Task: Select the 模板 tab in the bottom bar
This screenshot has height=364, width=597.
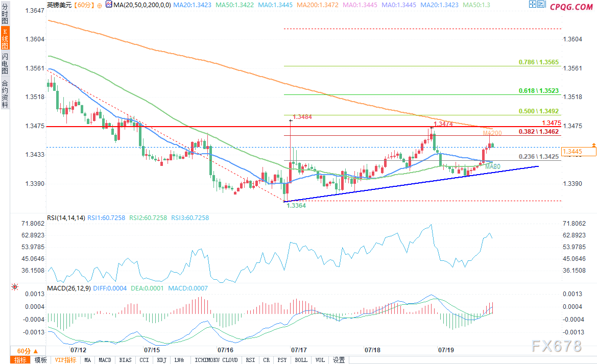Action: click(x=40, y=360)
